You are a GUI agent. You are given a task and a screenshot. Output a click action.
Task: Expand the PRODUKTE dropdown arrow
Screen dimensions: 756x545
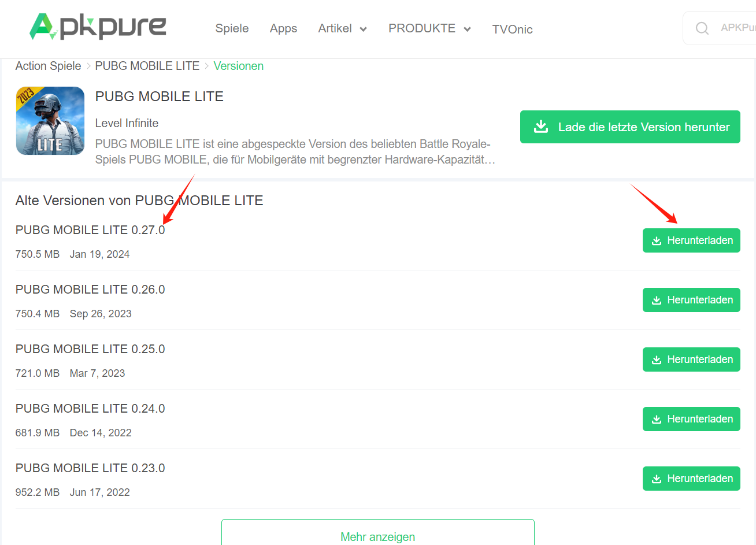point(468,29)
